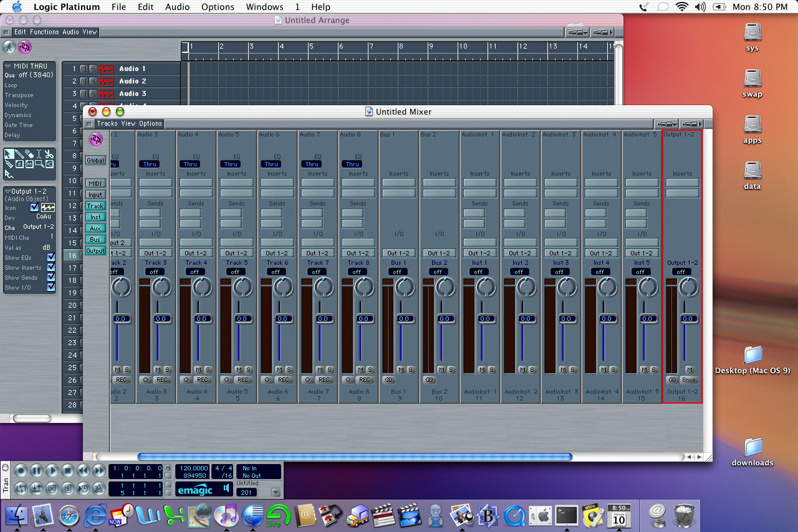Uncheck the Show EQs checkbox
The height and width of the screenshot is (532, 798).
51,257
